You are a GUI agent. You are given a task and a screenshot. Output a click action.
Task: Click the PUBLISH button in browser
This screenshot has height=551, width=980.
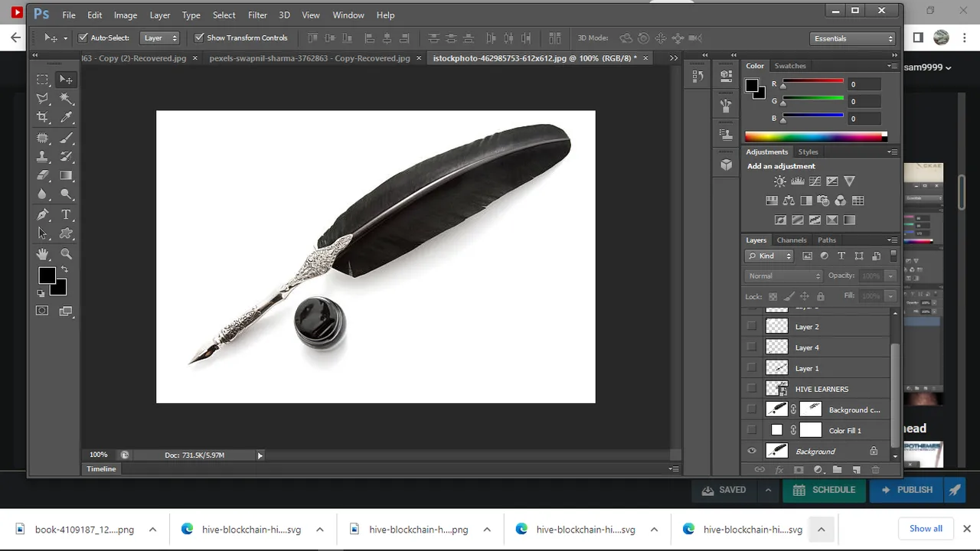[906, 490]
